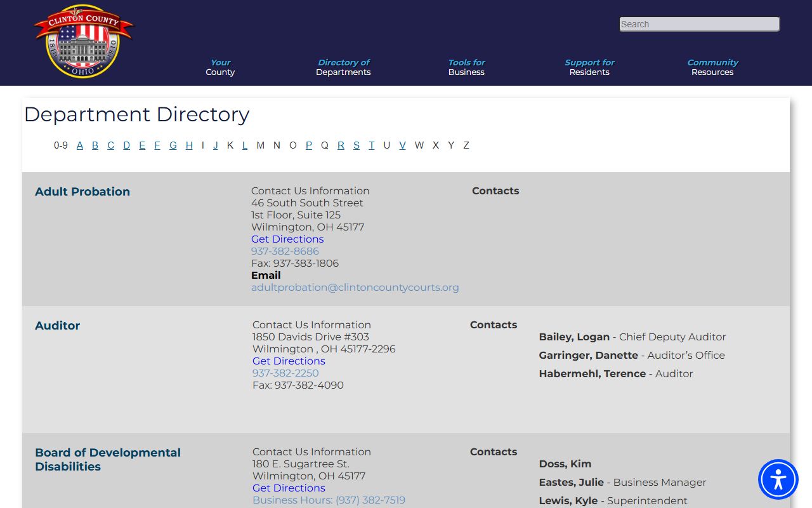Filter directory by letter H
Screen dimensions: 812x508
pos(189,145)
